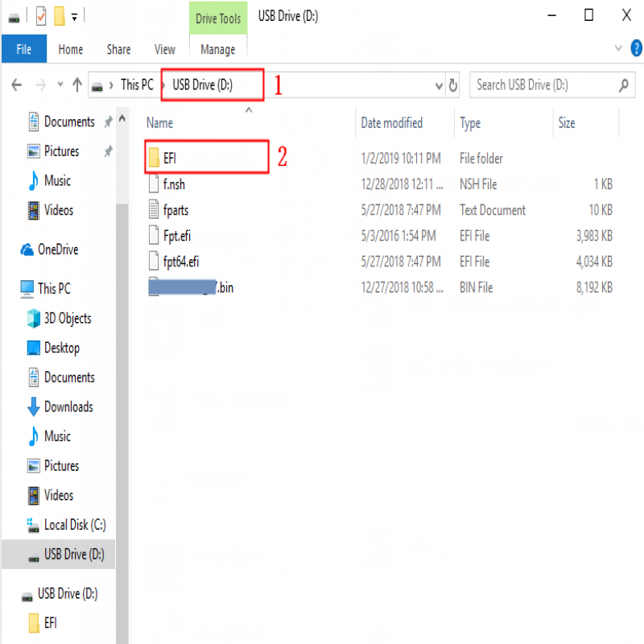Click inside the search box
644x644 pixels.
pos(539,85)
